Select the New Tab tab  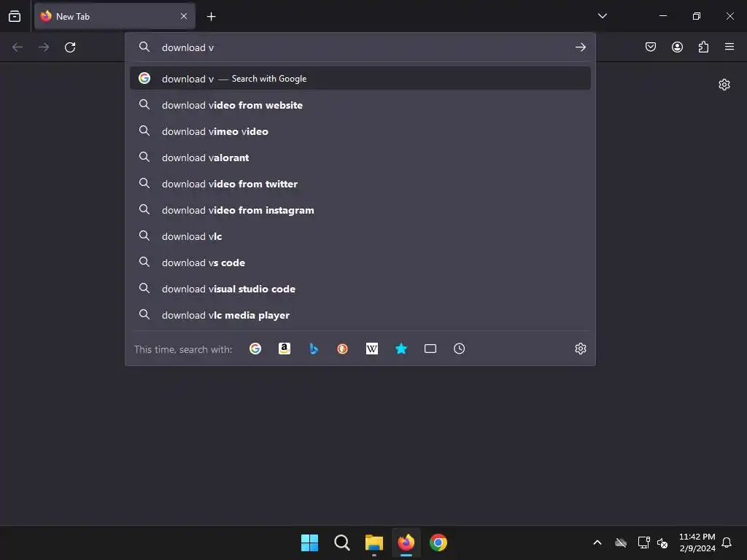click(x=115, y=16)
